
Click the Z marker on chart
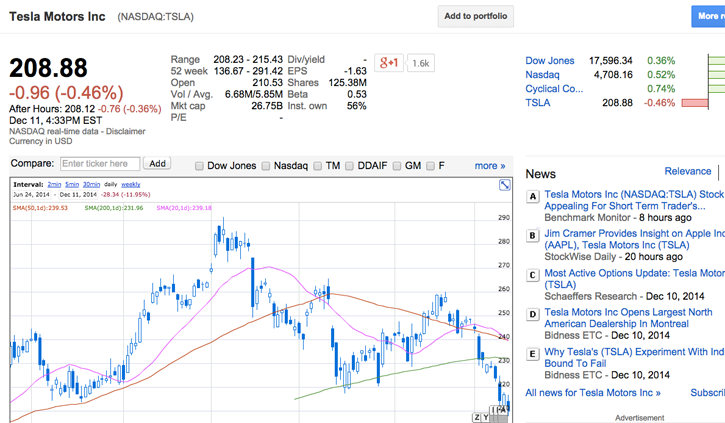476,417
